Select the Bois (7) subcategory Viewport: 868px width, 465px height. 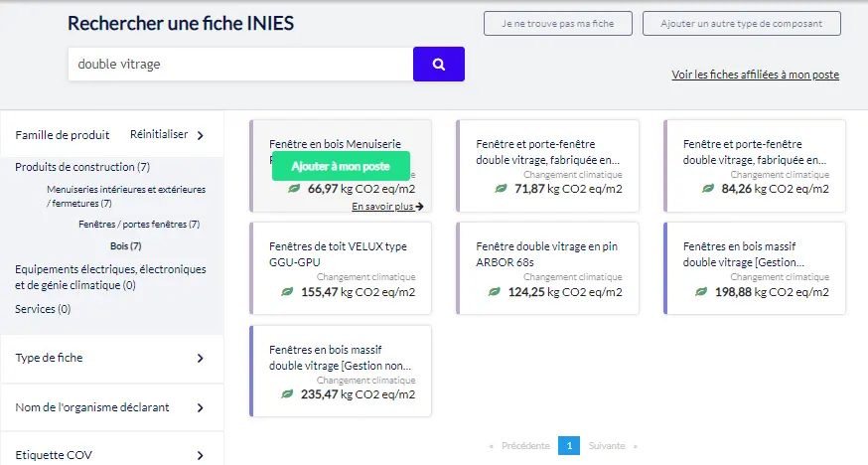(x=126, y=245)
